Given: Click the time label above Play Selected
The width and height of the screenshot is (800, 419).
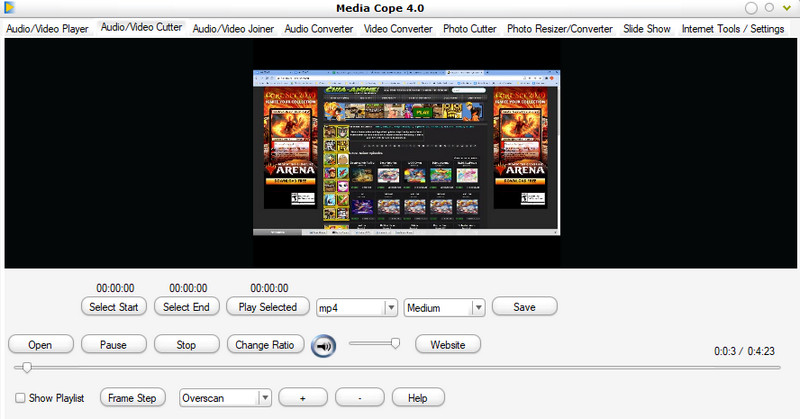Looking at the screenshot, I should [269, 288].
